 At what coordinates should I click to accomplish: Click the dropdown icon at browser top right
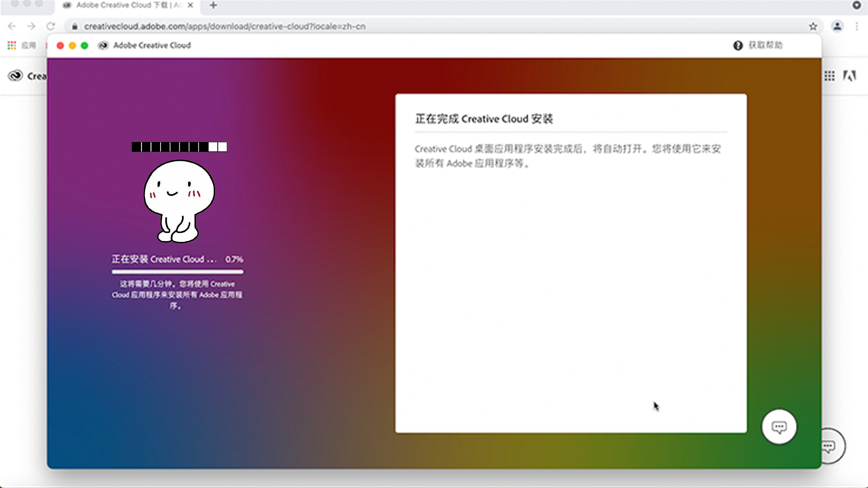pos(857,5)
